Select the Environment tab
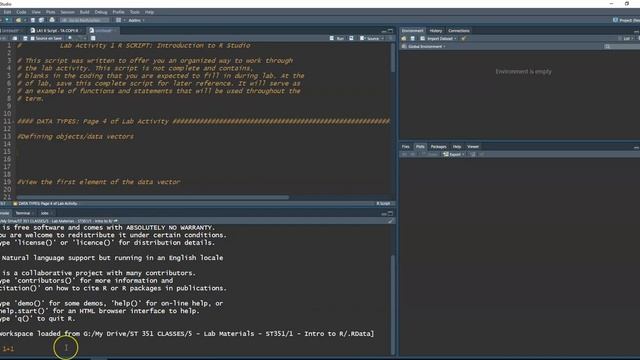640x360 pixels. pos(412,31)
